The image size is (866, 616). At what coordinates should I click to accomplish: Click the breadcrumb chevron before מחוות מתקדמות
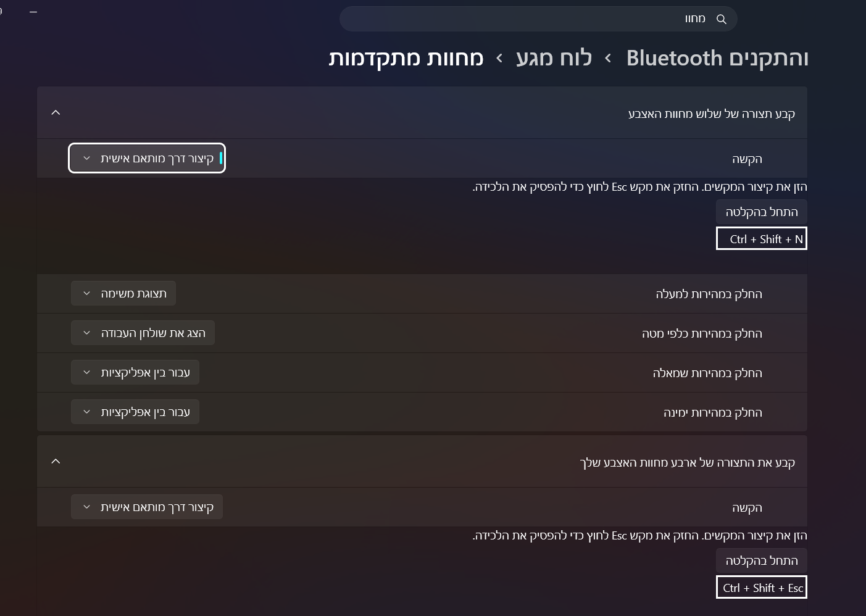coord(499,58)
